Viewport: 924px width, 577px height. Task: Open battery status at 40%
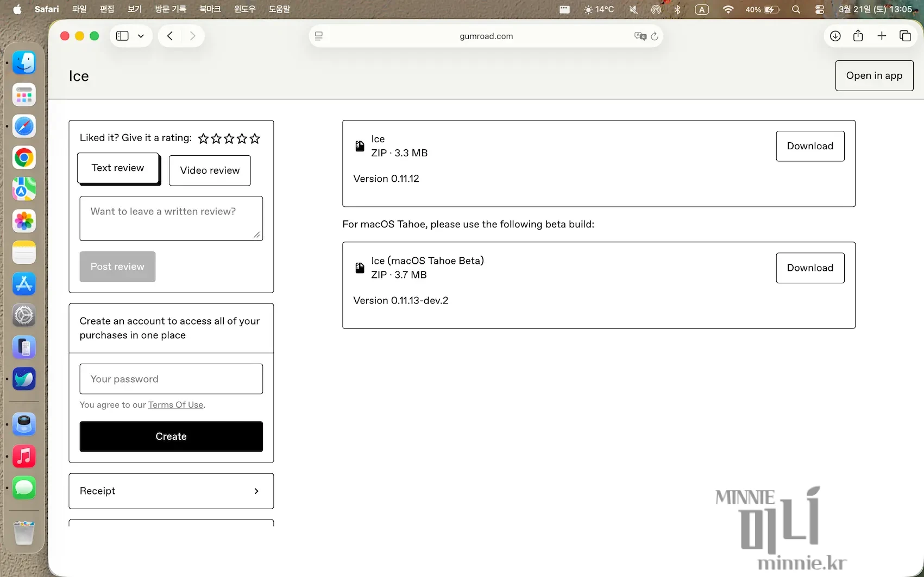click(x=762, y=9)
